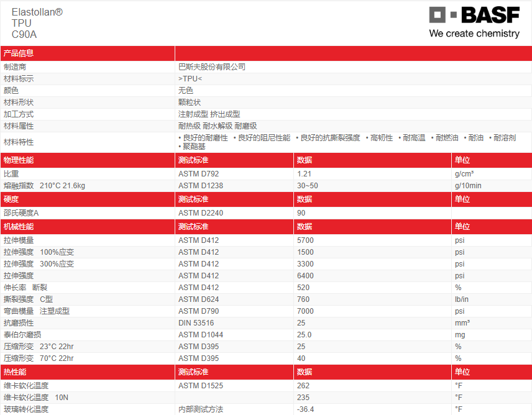Select the 测试标准 header in 物理性能 row
Screen dimensions: 532x415
(x=193, y=160)
